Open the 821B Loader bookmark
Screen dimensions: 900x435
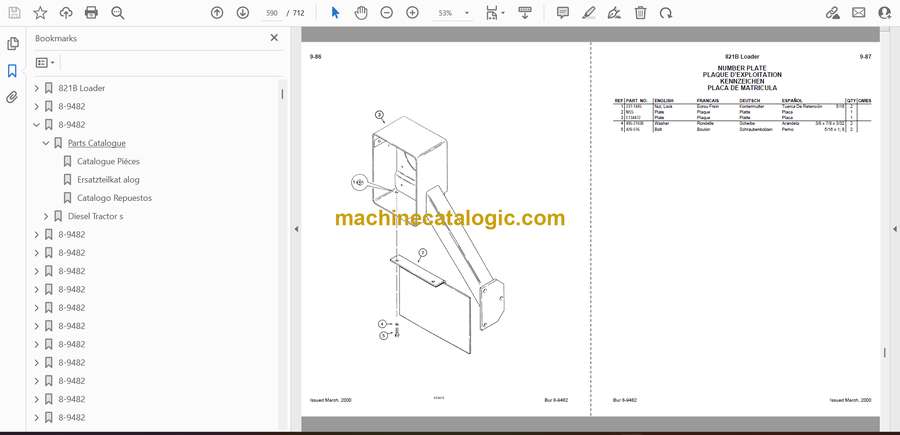click(82, 88)
